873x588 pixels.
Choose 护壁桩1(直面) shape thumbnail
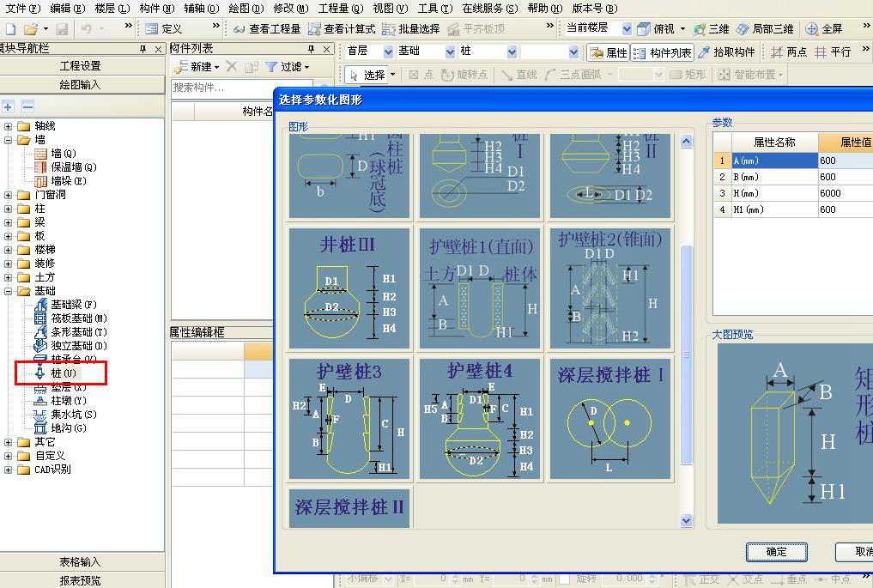click(480, 288)
